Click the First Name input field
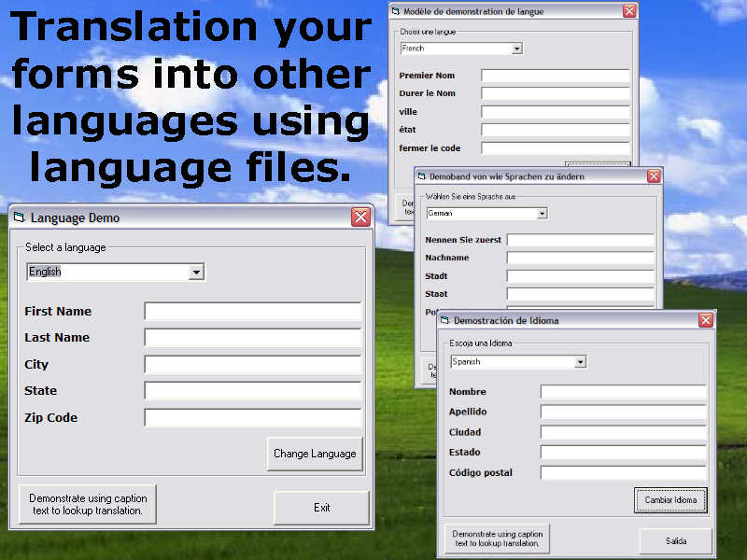The image size is (747, 560). pos(252,312)
